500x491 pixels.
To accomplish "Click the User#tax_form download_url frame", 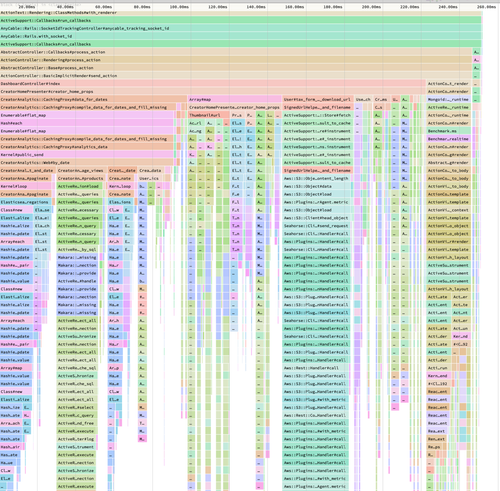I will (318, 99).
